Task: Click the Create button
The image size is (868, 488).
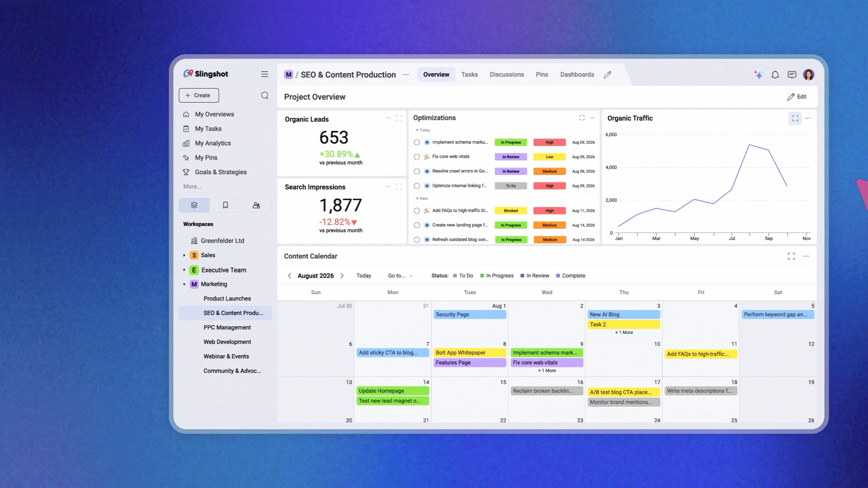Action: (x=199, y=95)
